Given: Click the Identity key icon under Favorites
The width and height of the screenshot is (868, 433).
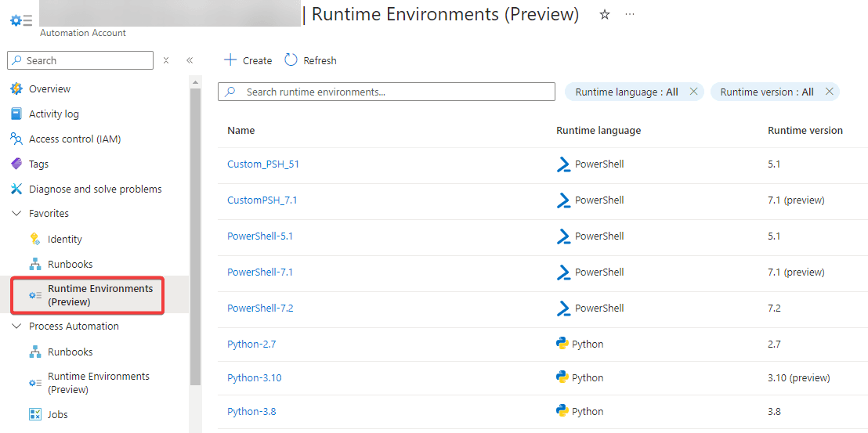Looking at the screenshot, I should point(35,239).
